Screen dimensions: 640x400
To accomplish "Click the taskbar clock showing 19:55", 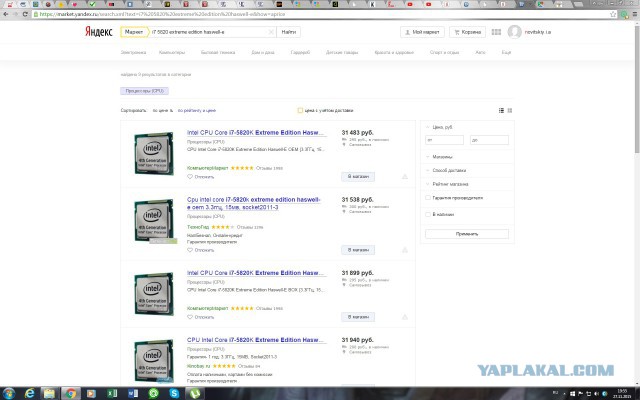I will pyautogui.click(x=622, y=393).
